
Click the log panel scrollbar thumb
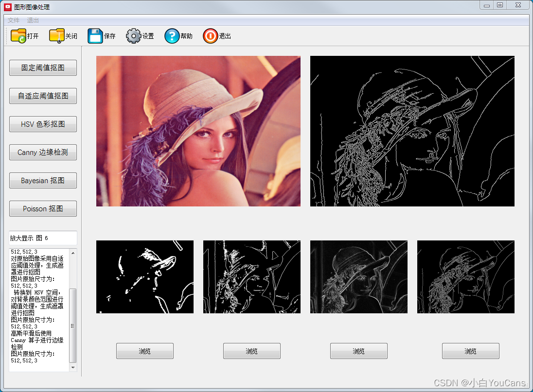click(x=73, y=326)
